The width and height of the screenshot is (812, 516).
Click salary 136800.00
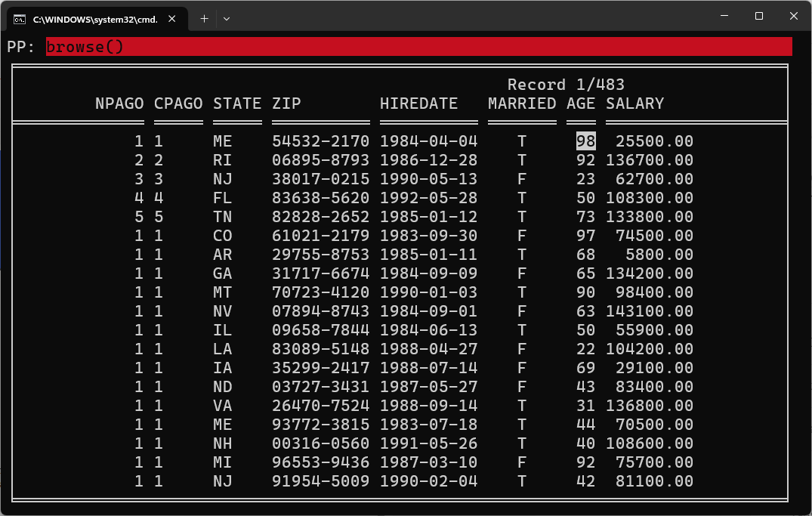click(650, 406)
